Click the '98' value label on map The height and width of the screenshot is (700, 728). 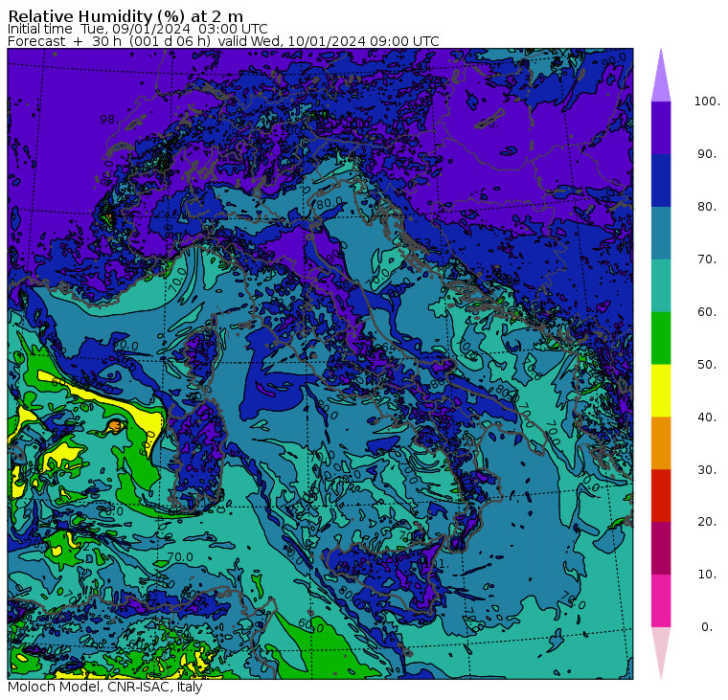pyautogui.click(x=107, y=120)
